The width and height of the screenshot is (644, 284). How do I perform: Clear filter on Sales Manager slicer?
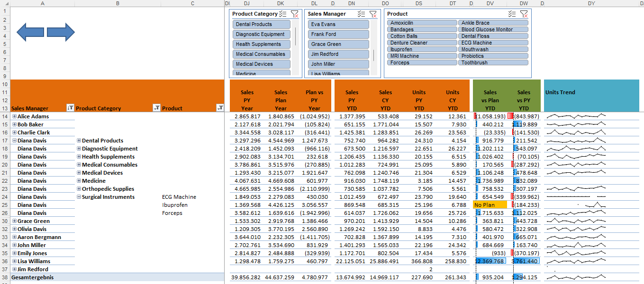click(x=372, y=14)
